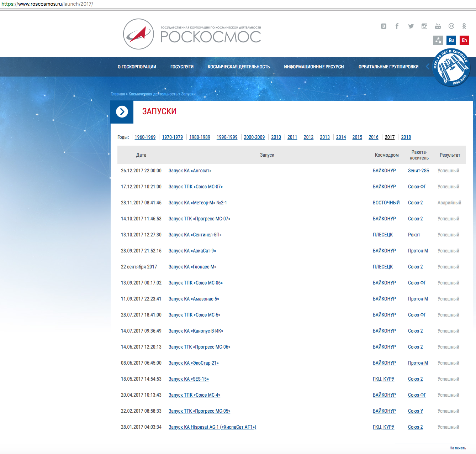476x454 pixels.
Task: Click the left chevron in navigation bar
Action: tap(428, 67)
